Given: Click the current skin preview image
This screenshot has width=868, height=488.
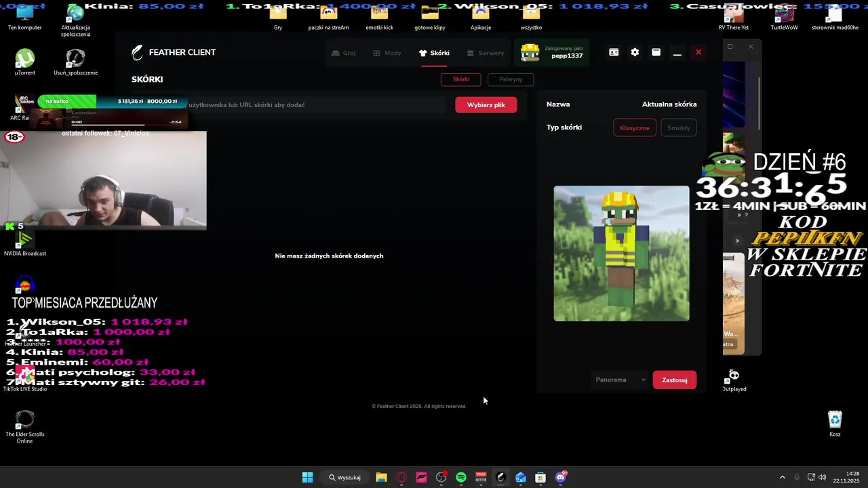Looking at the screenshot, I should pos(621,253).
